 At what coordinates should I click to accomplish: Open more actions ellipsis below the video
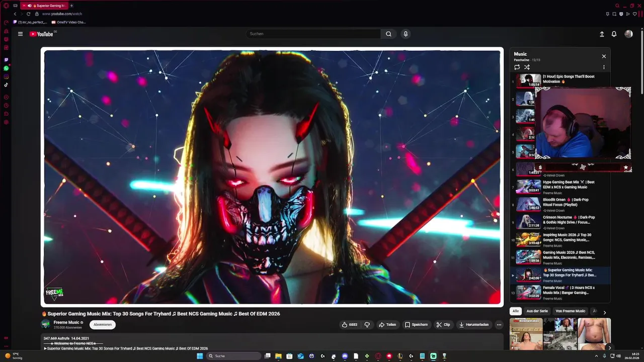pos(499,325)
